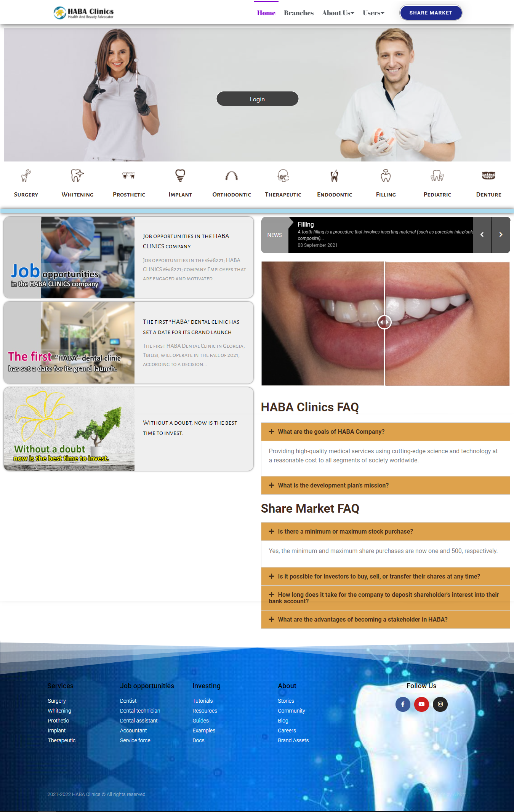This screenshot has width=514, height=812.
Task: Open the first HABA dental clinic thumbnail
Action: coord(69,343)
